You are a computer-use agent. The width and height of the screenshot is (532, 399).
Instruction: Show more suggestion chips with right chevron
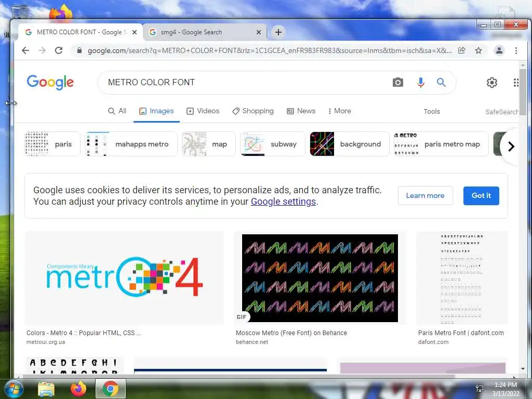[511, 146]
